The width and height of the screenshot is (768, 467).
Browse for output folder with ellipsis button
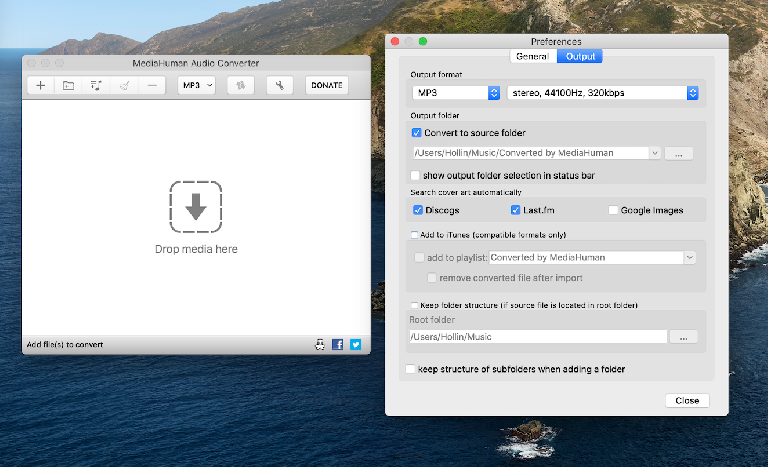point(678,154)
